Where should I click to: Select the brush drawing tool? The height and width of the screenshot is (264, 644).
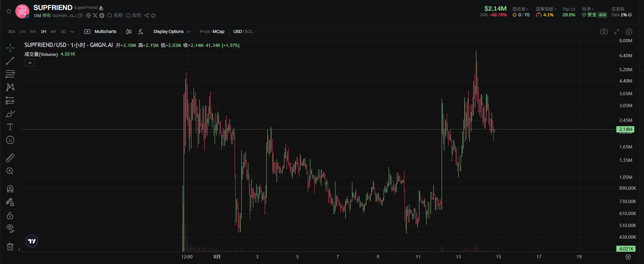pos(10,114)
